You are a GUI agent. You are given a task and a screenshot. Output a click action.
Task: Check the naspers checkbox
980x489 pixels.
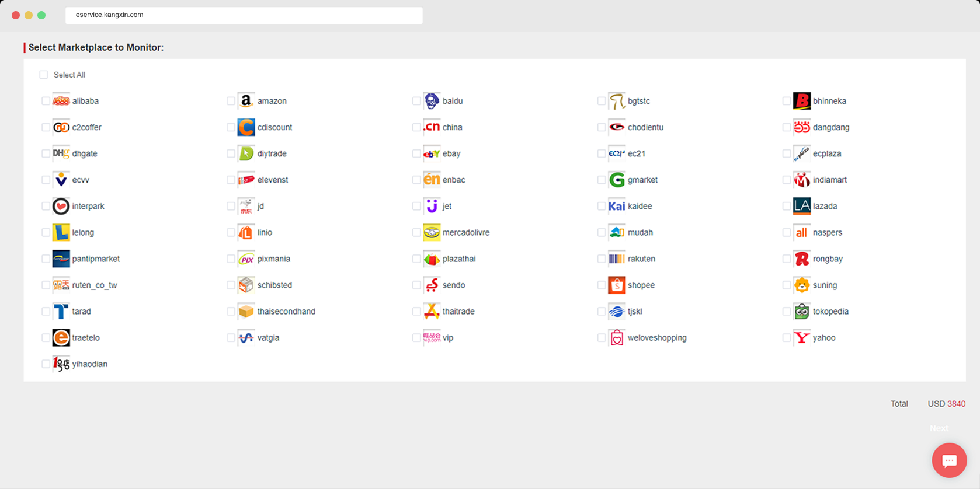tap(787, 232)
